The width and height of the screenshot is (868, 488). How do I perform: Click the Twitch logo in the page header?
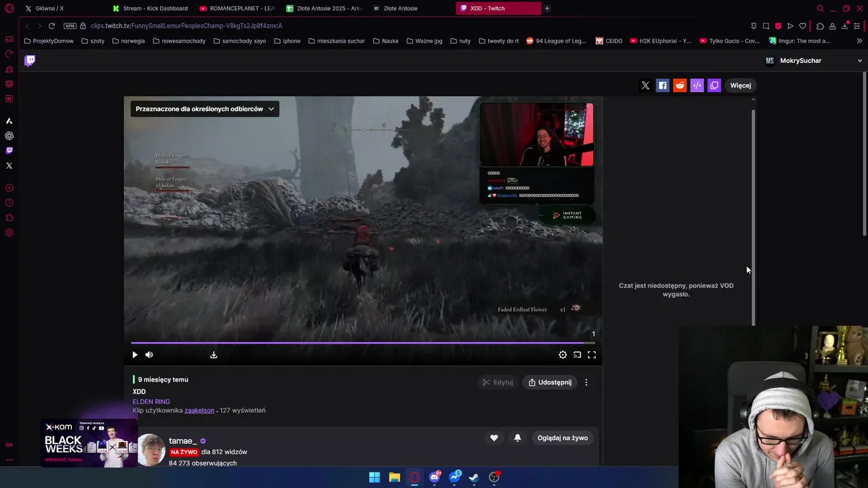click(30, 60)
